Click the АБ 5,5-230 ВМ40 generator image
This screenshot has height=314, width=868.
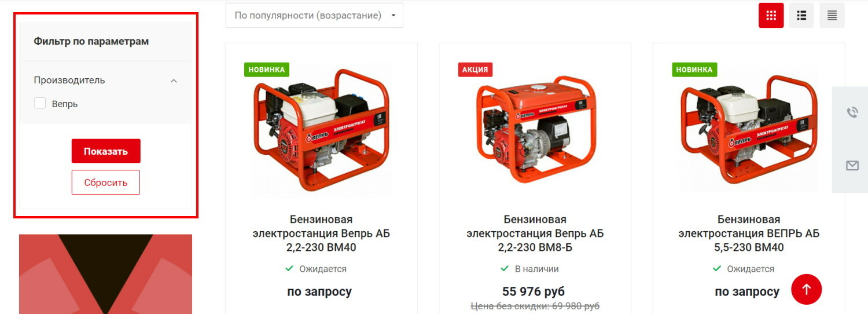pyautogui.click(x=749, y=130)
